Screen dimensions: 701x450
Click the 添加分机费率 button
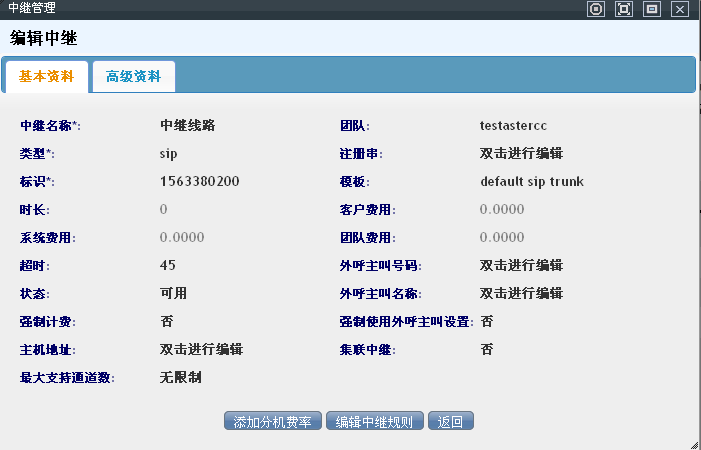[273, 421]
